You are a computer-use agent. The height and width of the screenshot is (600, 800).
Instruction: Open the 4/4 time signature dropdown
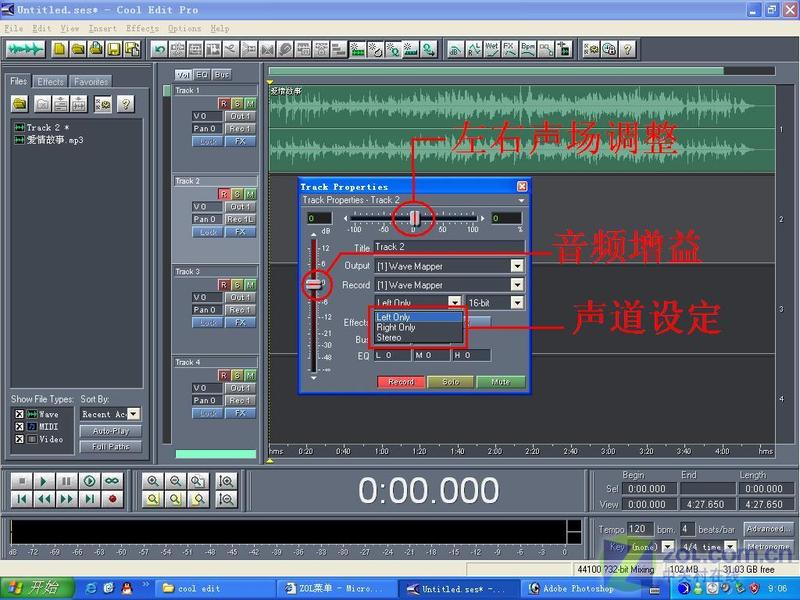pos(731,546)
